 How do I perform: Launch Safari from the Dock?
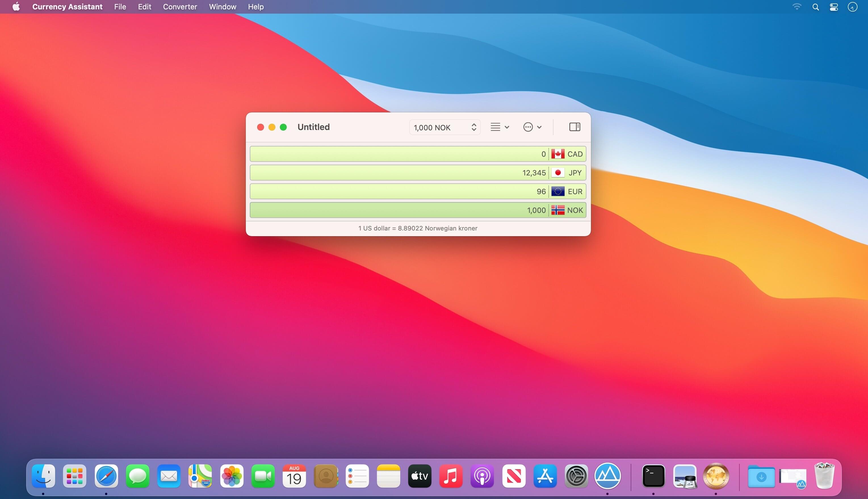point(106,476)
